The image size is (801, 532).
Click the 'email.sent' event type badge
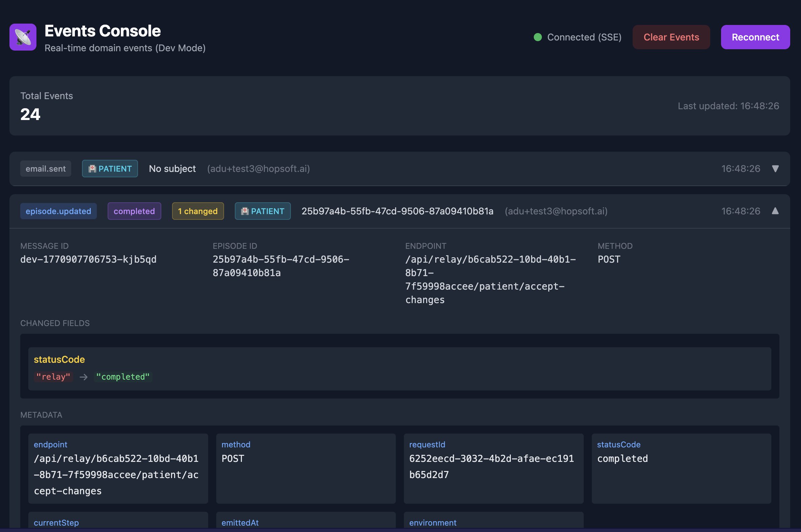46,169
